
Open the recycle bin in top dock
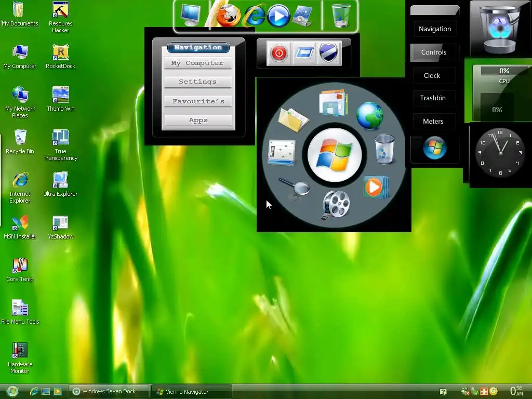coord(341,16)
